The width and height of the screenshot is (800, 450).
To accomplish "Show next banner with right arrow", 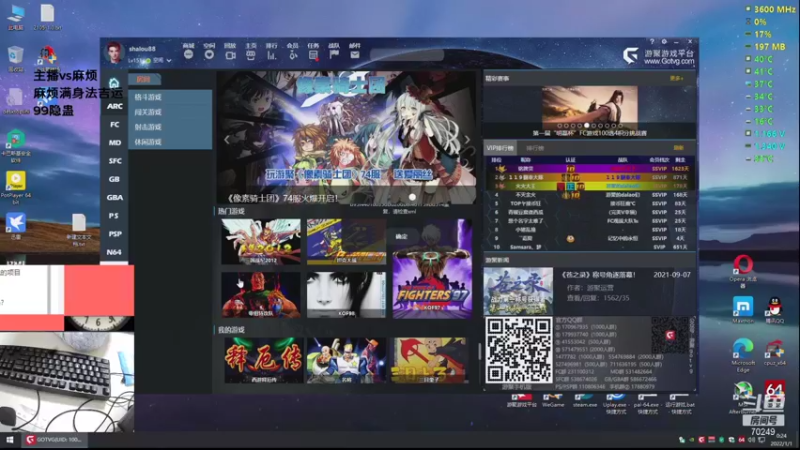I will click(467, 139).
